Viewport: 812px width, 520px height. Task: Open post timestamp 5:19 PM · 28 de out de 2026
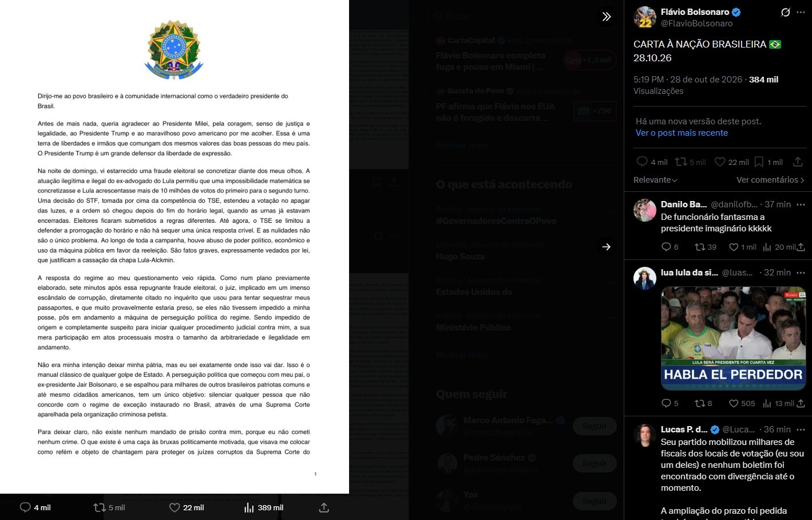688,80
